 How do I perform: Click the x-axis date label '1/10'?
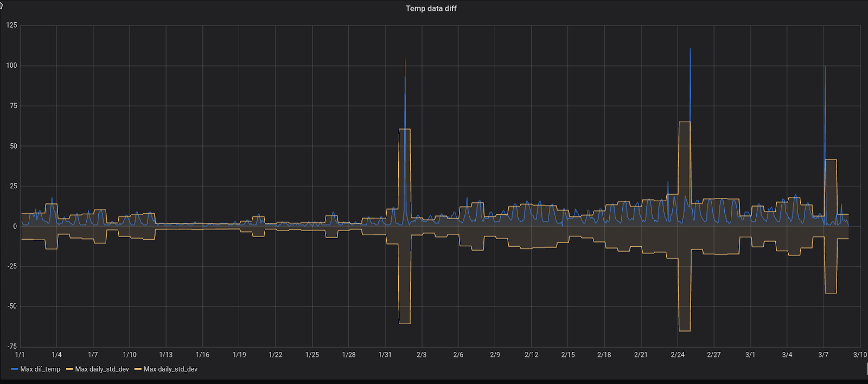pos(130,355)
